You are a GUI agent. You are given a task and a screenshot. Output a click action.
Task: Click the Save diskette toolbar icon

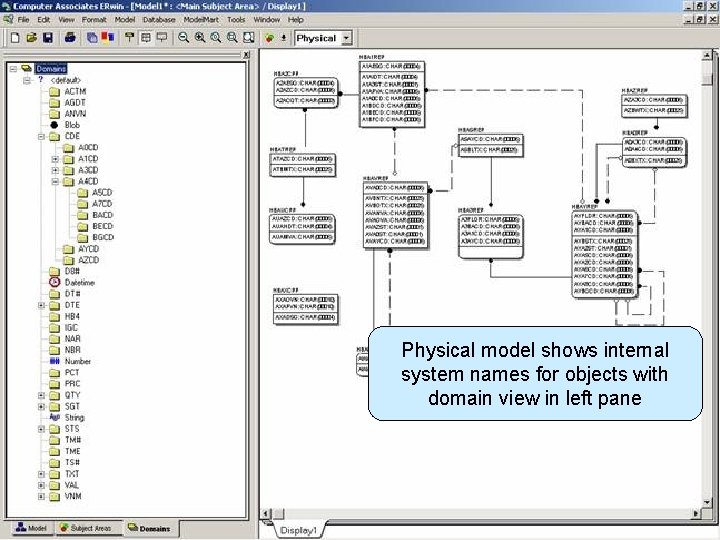click(48, 38)
